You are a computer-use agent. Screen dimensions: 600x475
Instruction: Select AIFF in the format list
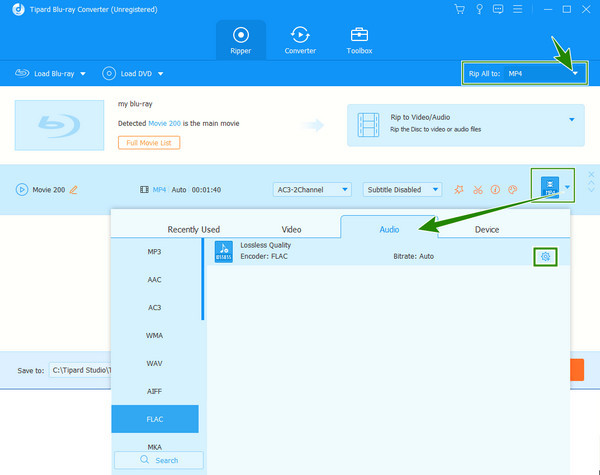pyautogui.click(x=155, y=391)
